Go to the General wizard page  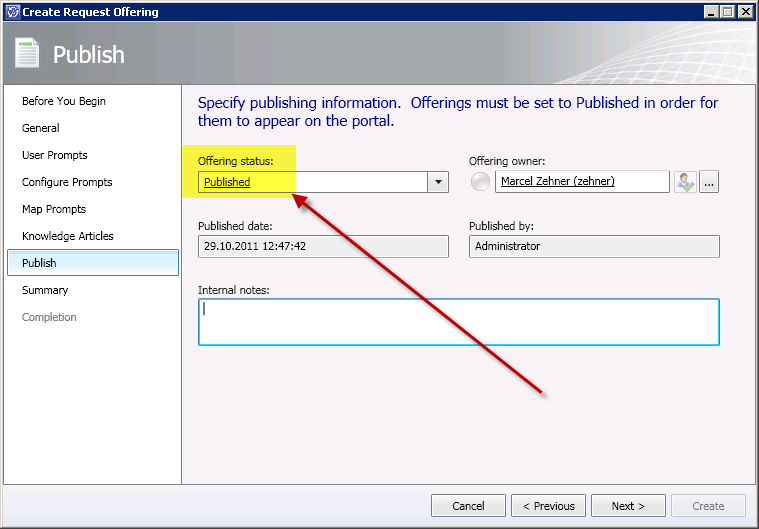41,128
